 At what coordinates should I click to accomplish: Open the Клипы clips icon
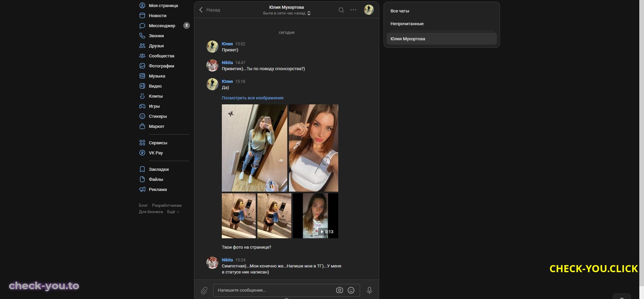pyautogui.click(x=142, y=96)
